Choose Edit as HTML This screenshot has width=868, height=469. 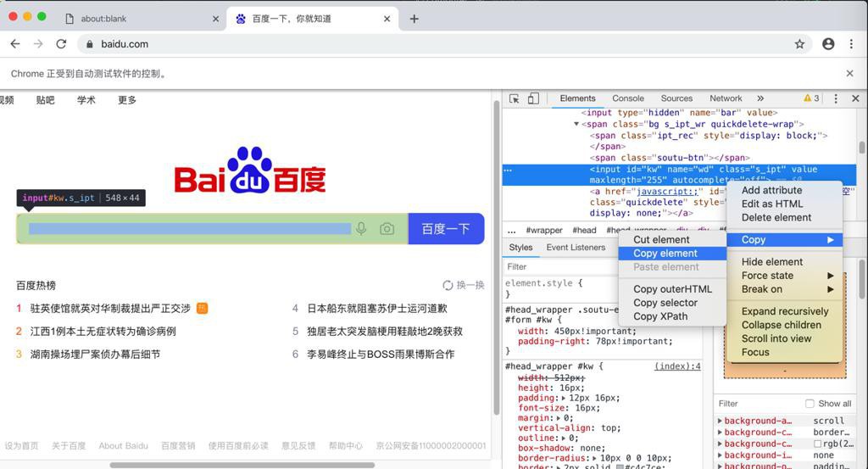(784, 204)
